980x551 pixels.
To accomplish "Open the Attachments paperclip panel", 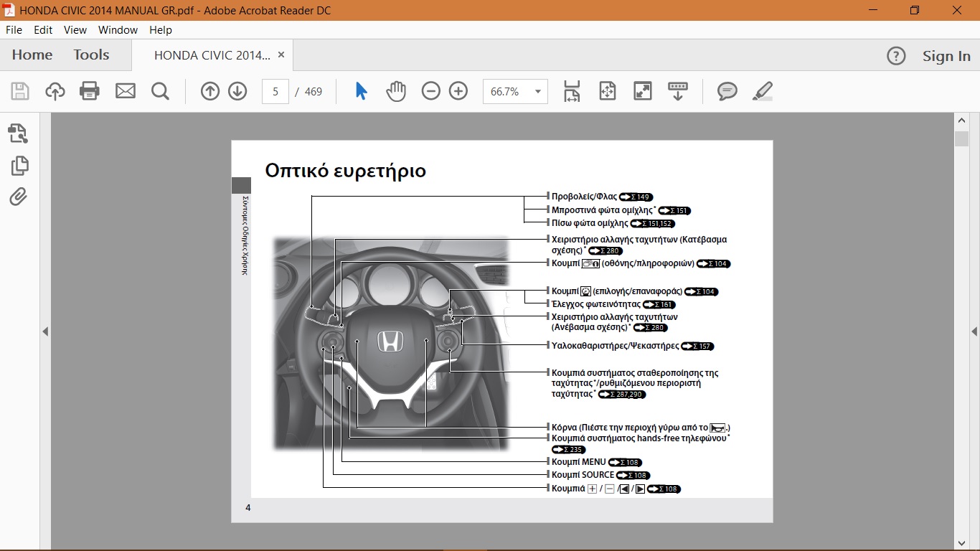I will point(18,197).
